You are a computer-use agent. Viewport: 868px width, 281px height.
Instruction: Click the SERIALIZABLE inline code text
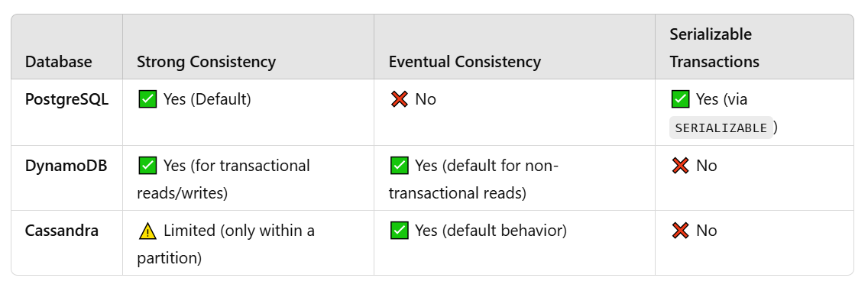(721, 128)
